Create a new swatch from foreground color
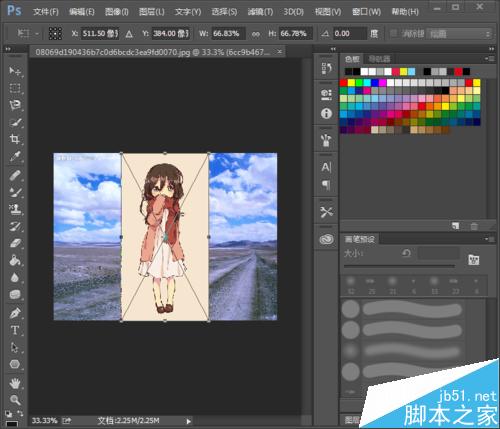Screen dimensions: 500x429 click(x=455, y=226)
